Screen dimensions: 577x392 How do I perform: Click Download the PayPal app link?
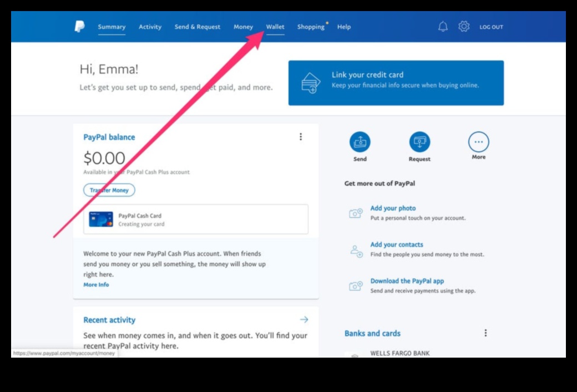tap(407, 281)
